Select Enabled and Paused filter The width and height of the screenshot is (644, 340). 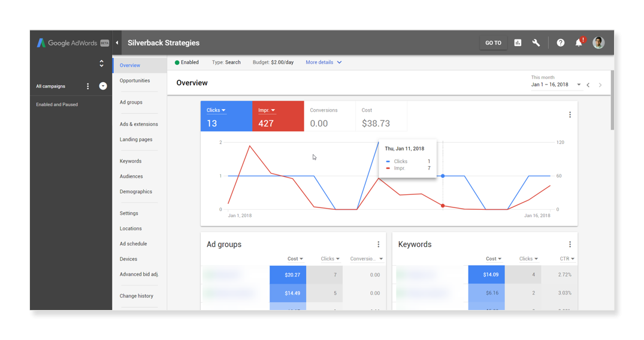pos(57,104)
